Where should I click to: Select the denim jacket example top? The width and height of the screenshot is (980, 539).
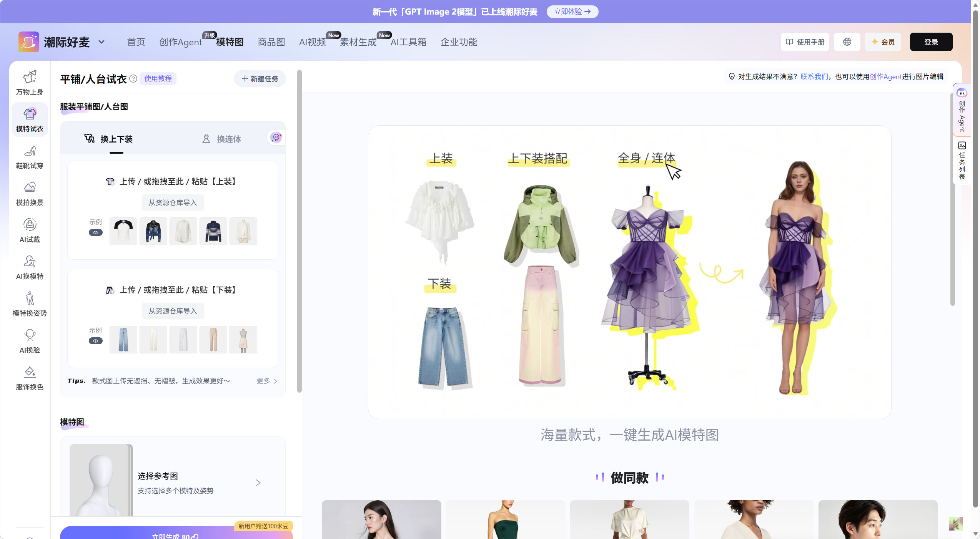pos(153,231)
